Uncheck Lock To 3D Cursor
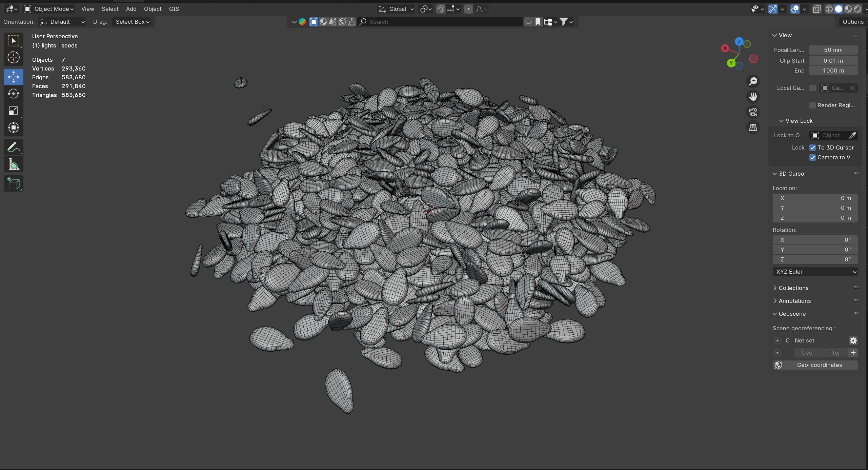The width and height of the screenshot is (868, 470). coord(812,148)
